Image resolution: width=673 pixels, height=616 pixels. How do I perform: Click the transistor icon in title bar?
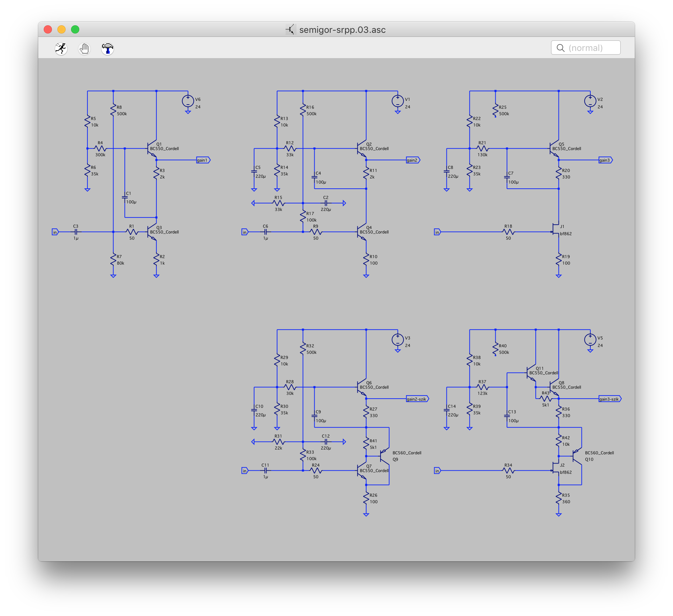coord(290,30)
